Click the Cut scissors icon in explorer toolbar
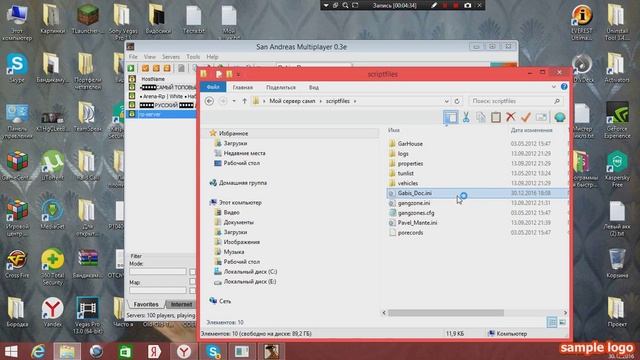This screenshot has height=360, width=640. tap(465, 117)
